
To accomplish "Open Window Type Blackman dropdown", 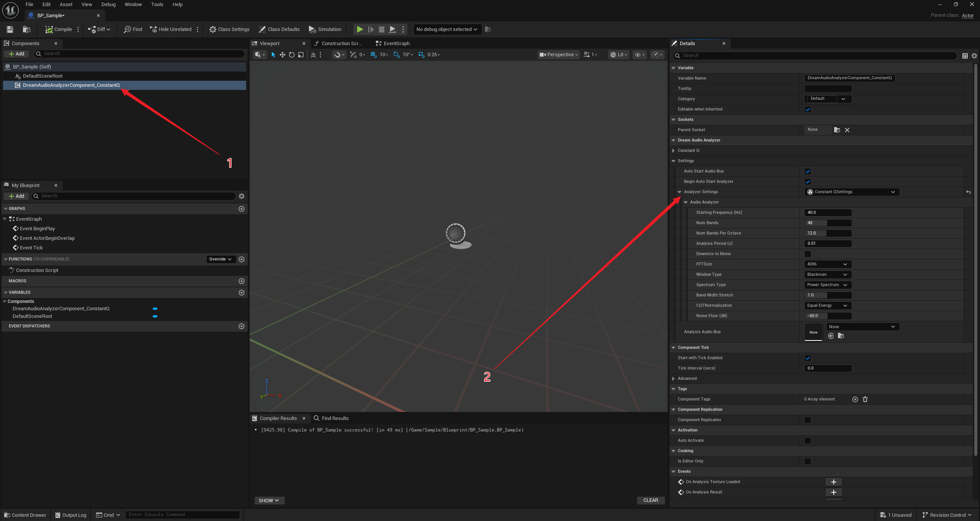I will tap(827, 275).
